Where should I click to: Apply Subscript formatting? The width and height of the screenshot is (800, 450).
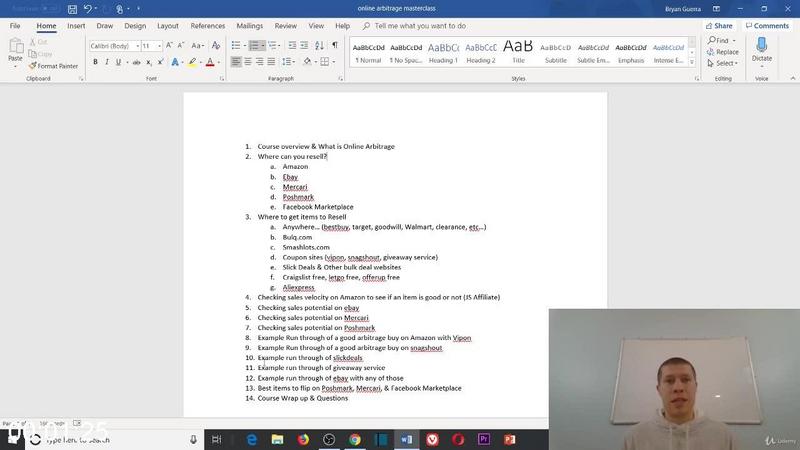click(x=148, y=62)
